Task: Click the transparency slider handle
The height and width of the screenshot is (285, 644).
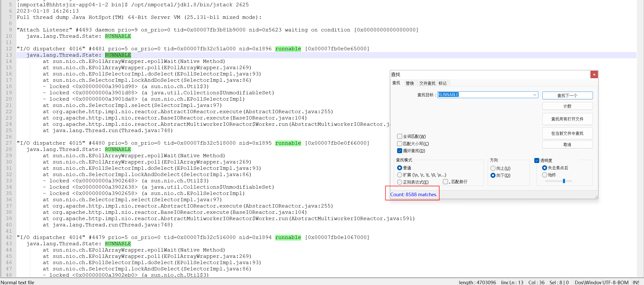Action: [x=564, y=181]
